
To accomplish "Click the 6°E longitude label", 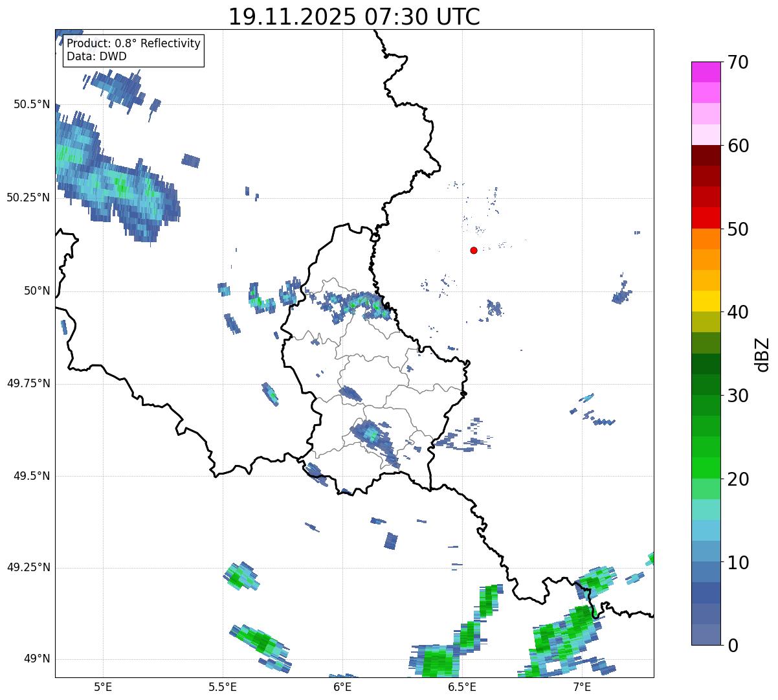I will point(342,686).
